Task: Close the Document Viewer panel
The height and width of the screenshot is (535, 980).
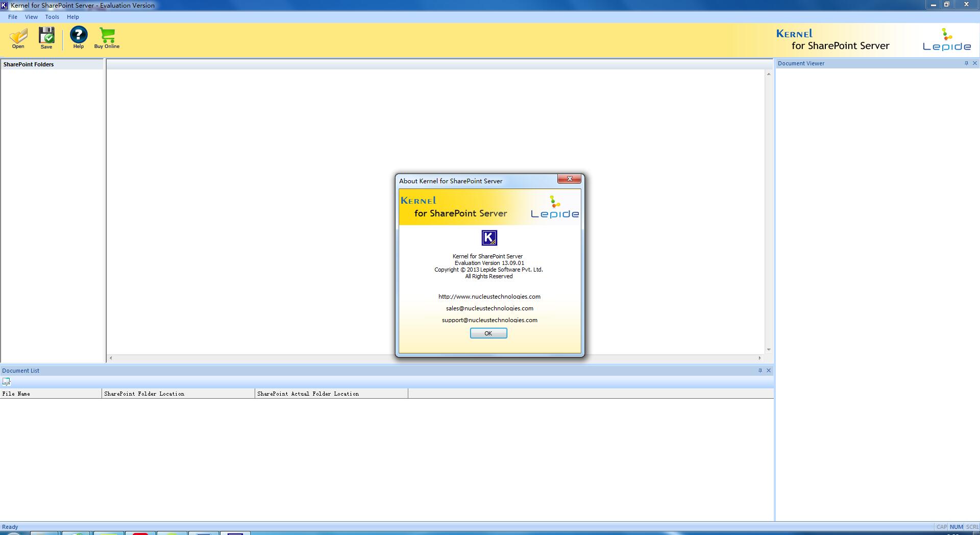Action: point(975,63)
